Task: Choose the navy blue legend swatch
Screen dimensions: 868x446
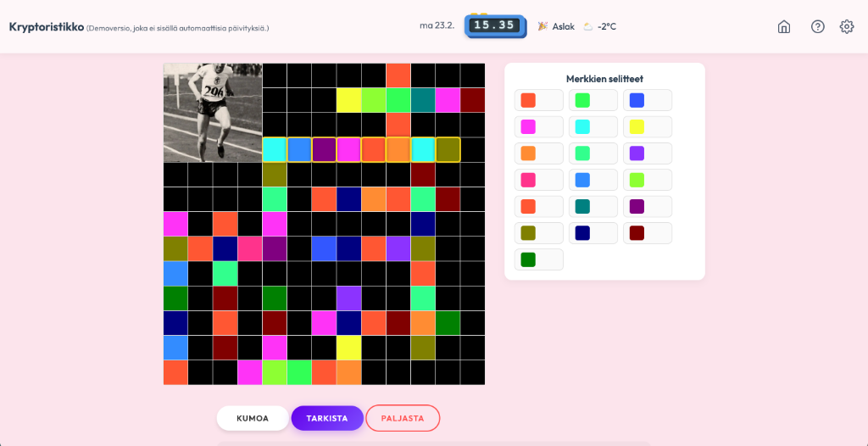Action: pos(582,233)
